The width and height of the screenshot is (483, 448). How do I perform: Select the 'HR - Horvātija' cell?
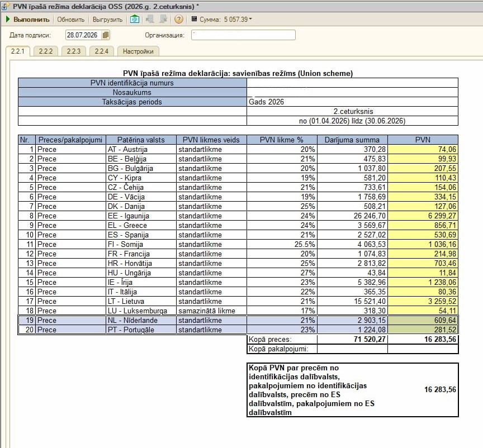[x=141, y=264]
